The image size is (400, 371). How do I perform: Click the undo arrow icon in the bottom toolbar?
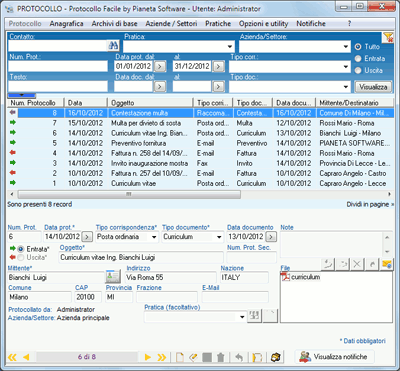pyautogui.click(x=239, y=357)
